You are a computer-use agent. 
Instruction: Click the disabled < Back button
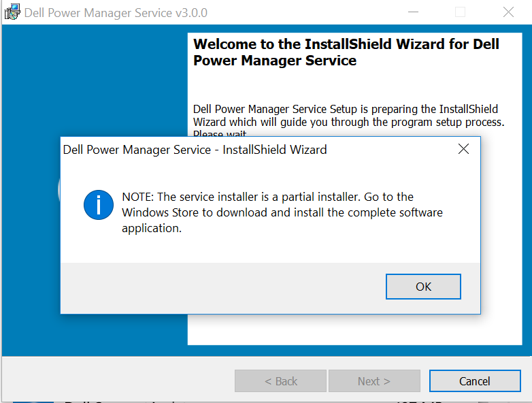coord(280,381)
